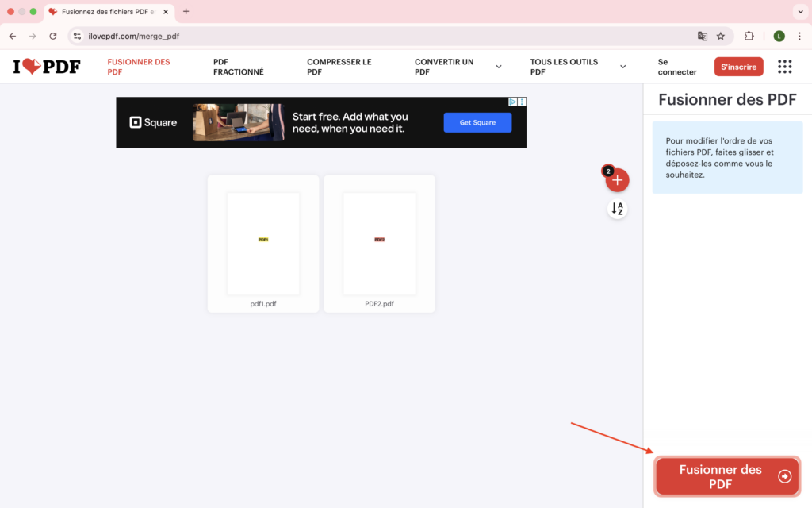Click the S'inscrire button
This screenshot has height=508, width=812.
[x=738, y=67]
